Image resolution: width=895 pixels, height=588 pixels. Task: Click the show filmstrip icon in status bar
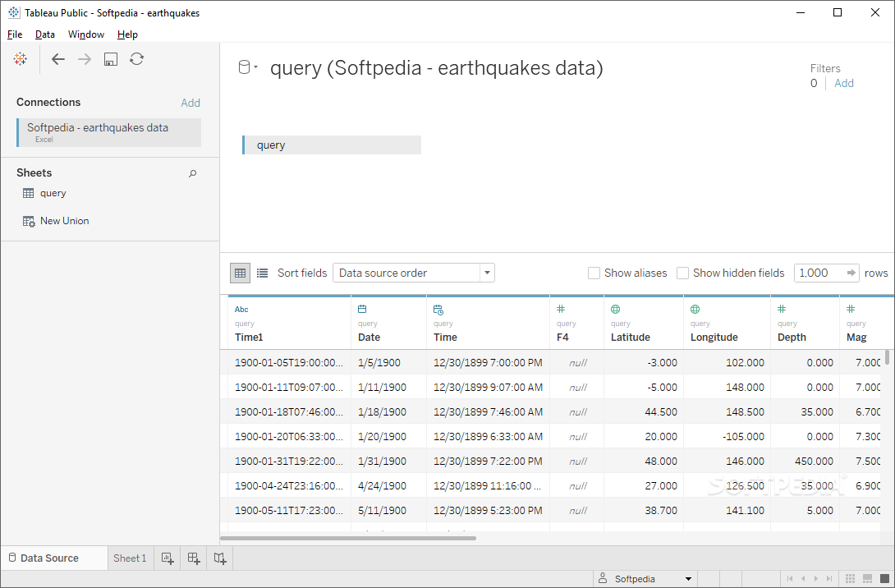(x=867, y=579)
